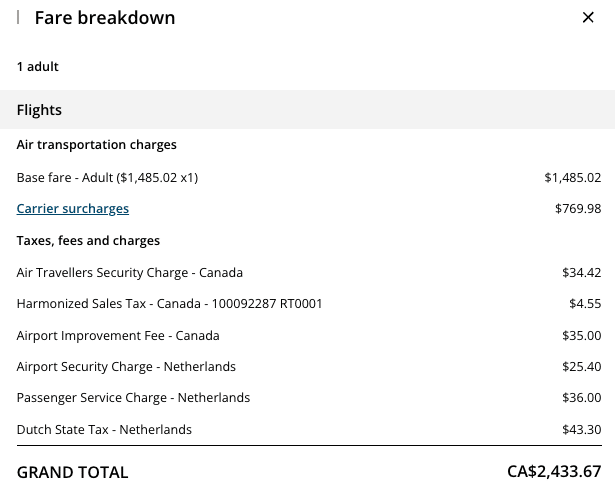Click the 1 adult passenger label
The width and height of the screenshot is (615, 495).
click(x=38, y=67)
